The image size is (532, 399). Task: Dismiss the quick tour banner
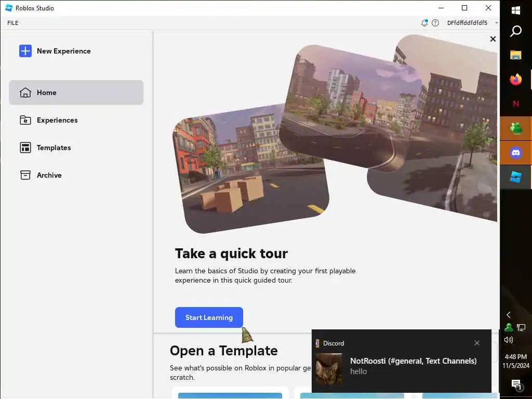(x=493, y=39)
